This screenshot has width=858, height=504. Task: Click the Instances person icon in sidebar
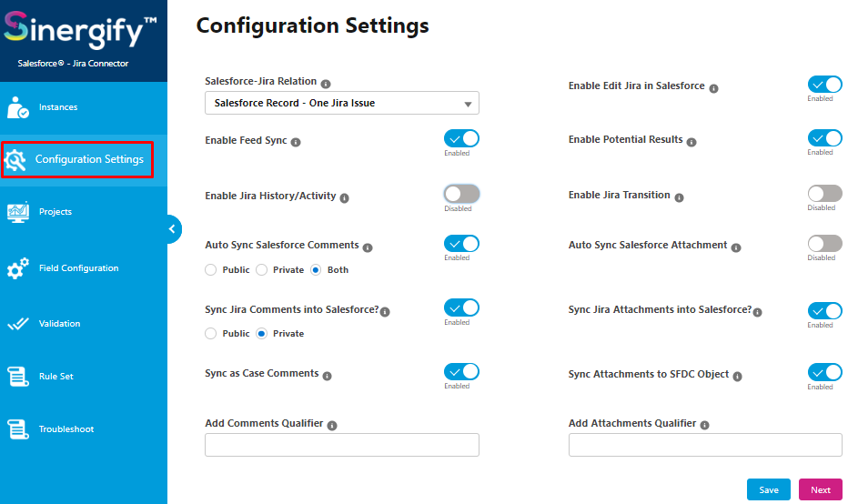tap(18, 107)
